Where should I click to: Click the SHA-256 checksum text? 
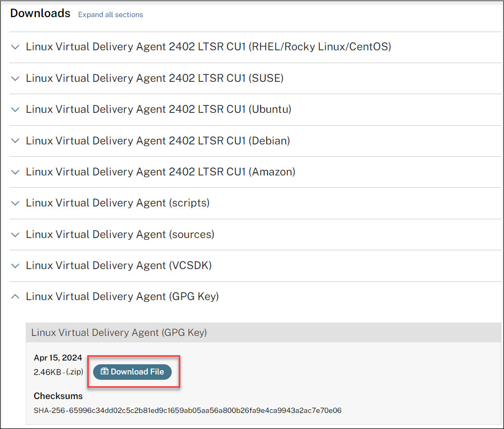pyautogui.click(x=187, y=411)
